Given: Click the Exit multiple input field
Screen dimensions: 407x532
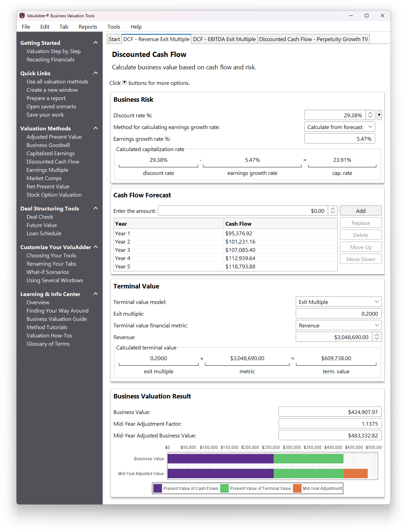Looking at the screenshot, I should click(x=338, y=314).
